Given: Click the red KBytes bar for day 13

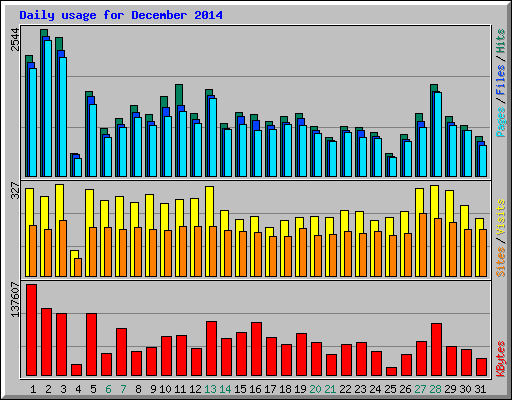Looking at the screenshot, I should [212, 348].
